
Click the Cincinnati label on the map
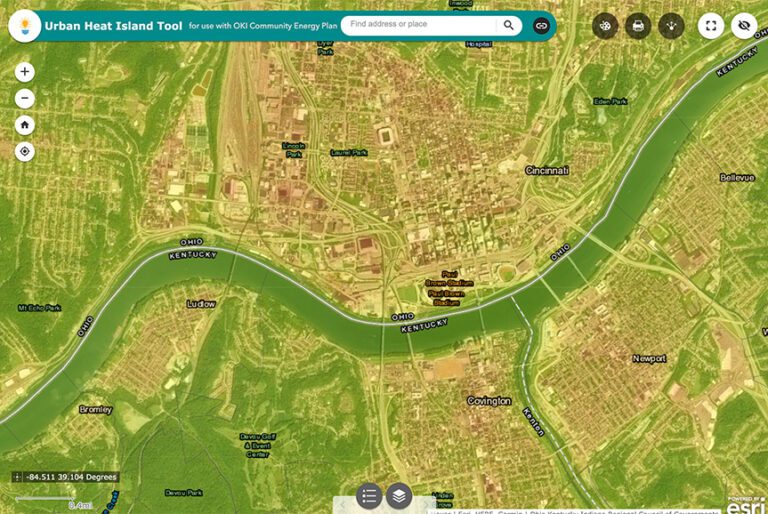[547, 171]
